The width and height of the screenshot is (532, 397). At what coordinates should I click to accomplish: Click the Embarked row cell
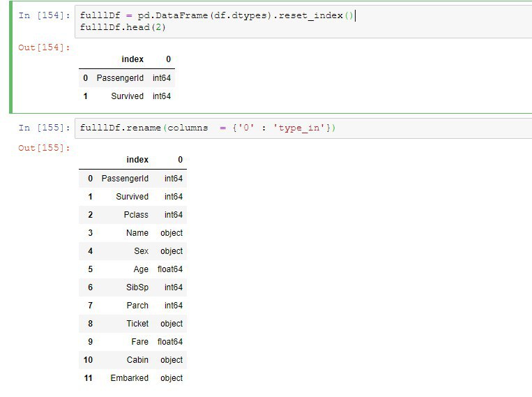129,378
